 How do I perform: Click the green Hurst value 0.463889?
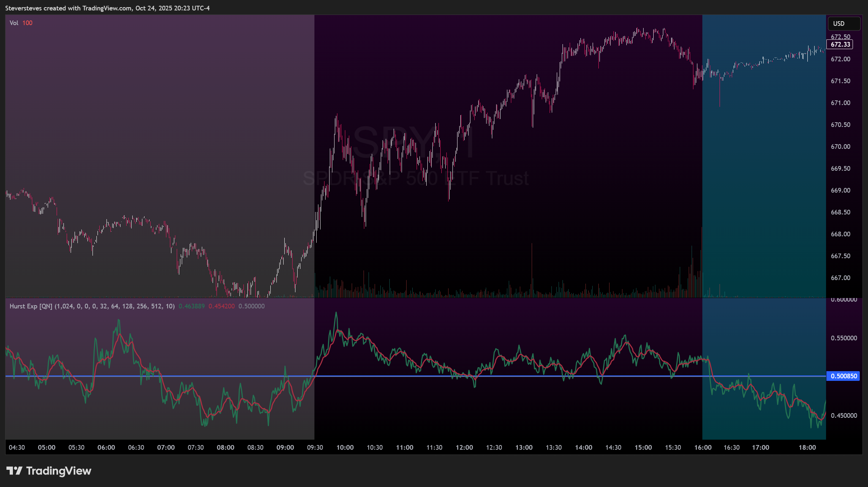point(191,306)
